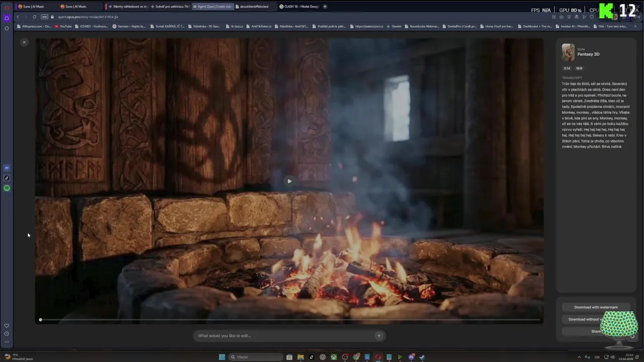The width and height of the screenshot is (644, 362).
Task: Open Messenger in the Opera sidebar
Action: tap(7, 168)
